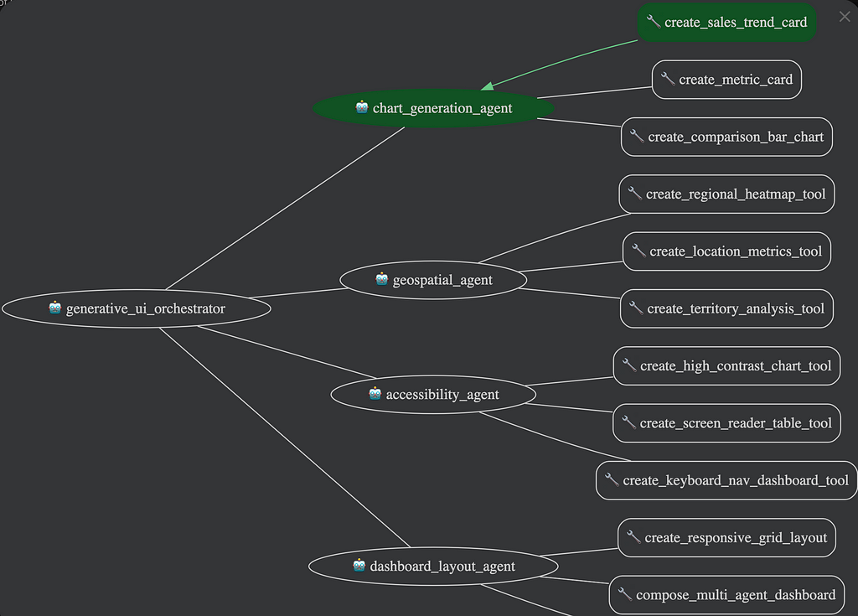The width and height of the screenshot is (858, 616).
Task: Click the create_regional_heatmap_tool label
Action: [x=736, y=194]
